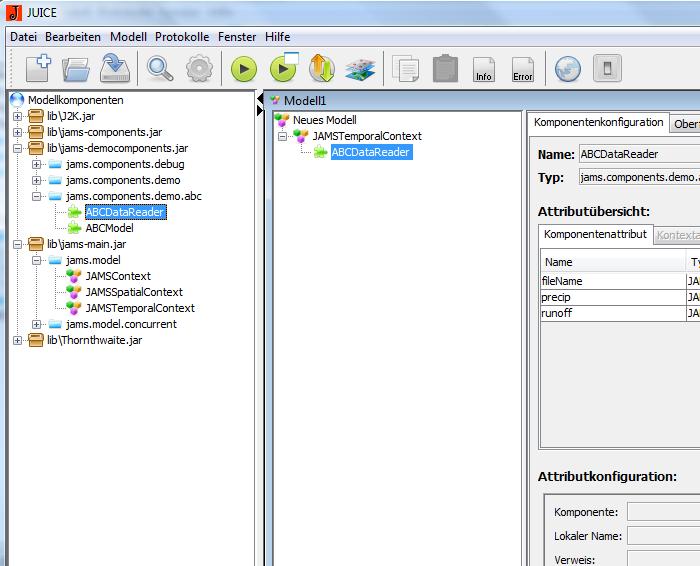Viewport: 700px width, 566px height.
Task: Select the fileName attribute row
Action: pyautogui.click(x=562, y=281)
